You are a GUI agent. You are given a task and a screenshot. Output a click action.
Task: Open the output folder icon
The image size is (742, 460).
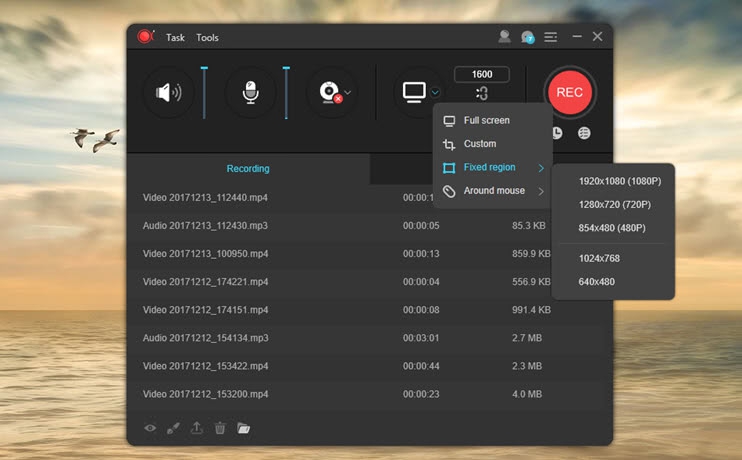[243, 428]
